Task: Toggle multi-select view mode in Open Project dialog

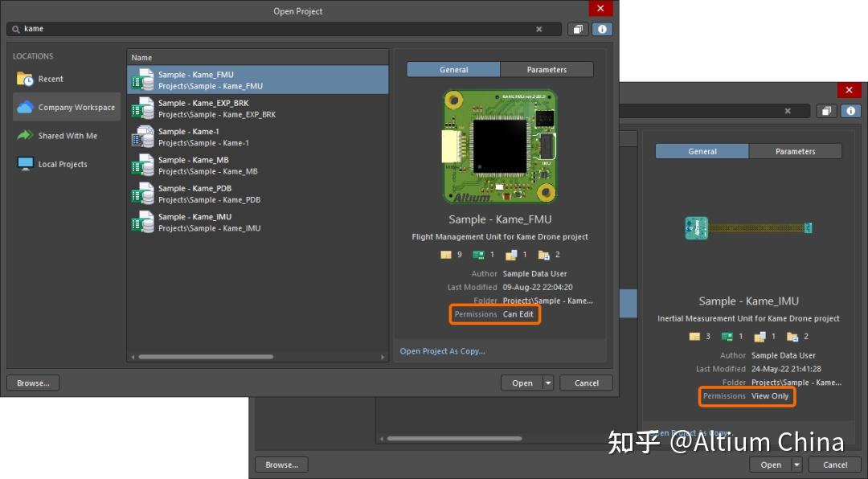Action: (x=576, y=29)
